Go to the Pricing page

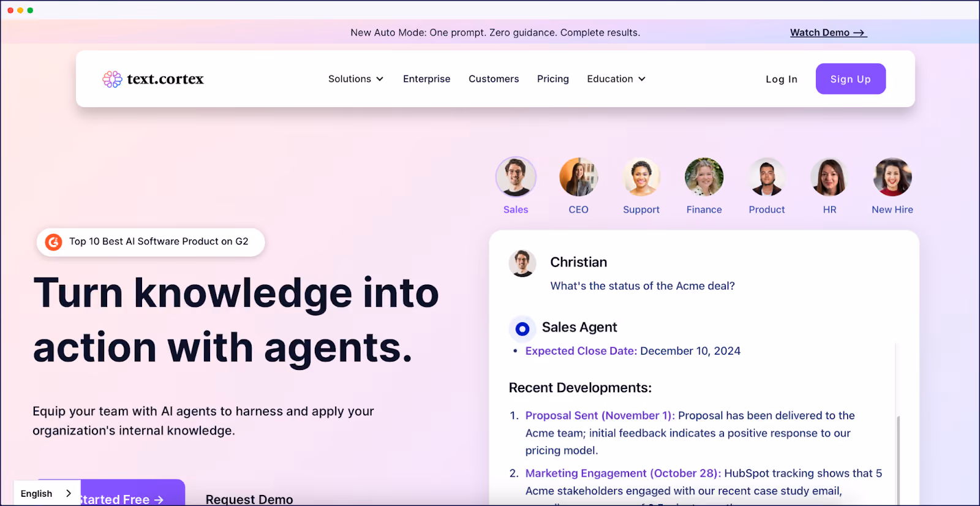click(x=553, y=79)
